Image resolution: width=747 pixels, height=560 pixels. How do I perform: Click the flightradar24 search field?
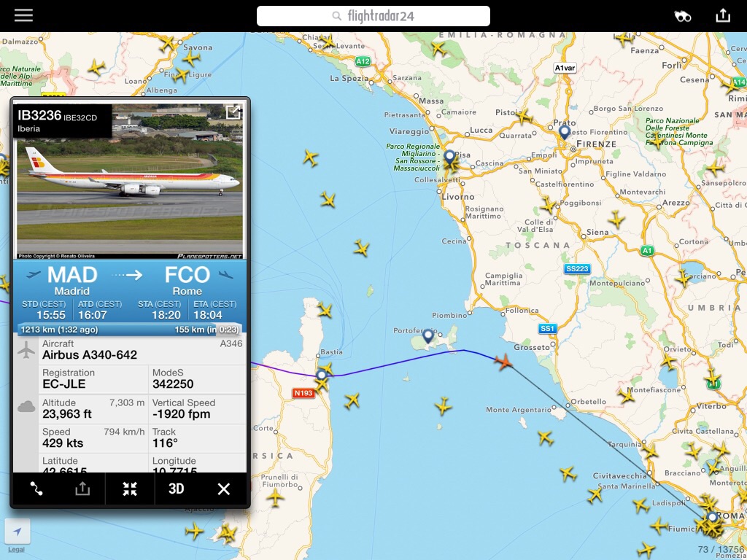tap(373, 16)
